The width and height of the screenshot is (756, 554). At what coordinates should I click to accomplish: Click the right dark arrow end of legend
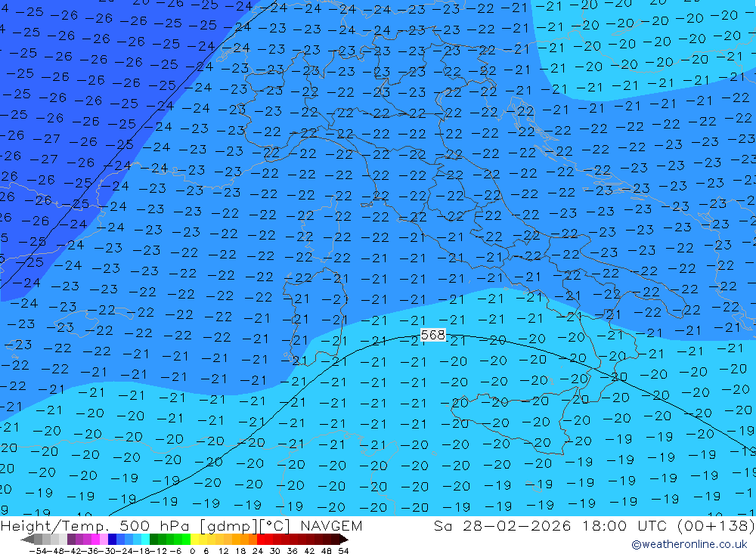pyautogui.click(x=344, y=539)
